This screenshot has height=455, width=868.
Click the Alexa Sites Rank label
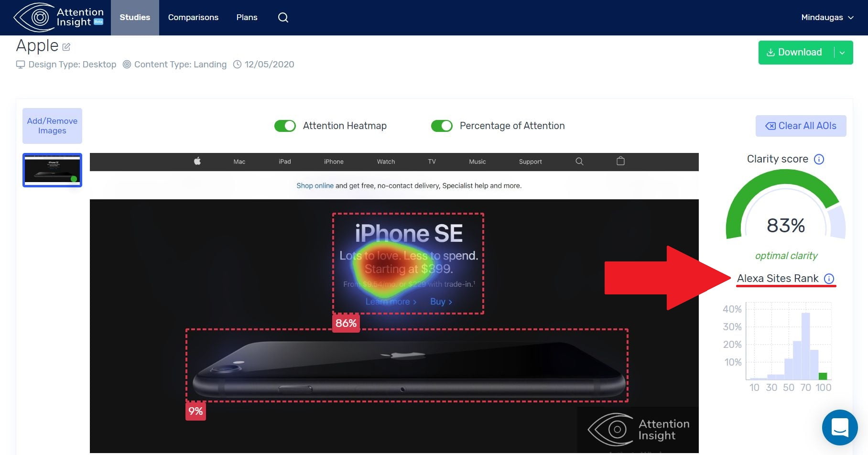pyautogui.click(x=778, y=278)
